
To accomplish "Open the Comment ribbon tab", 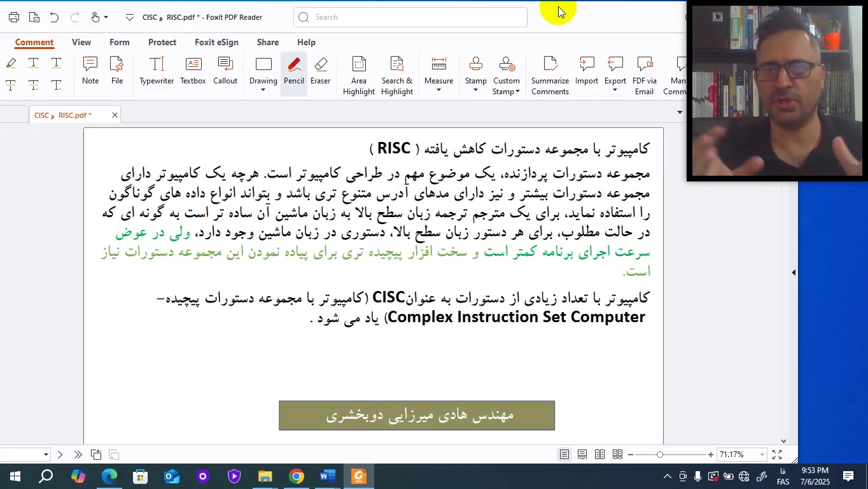I will 34,42.
